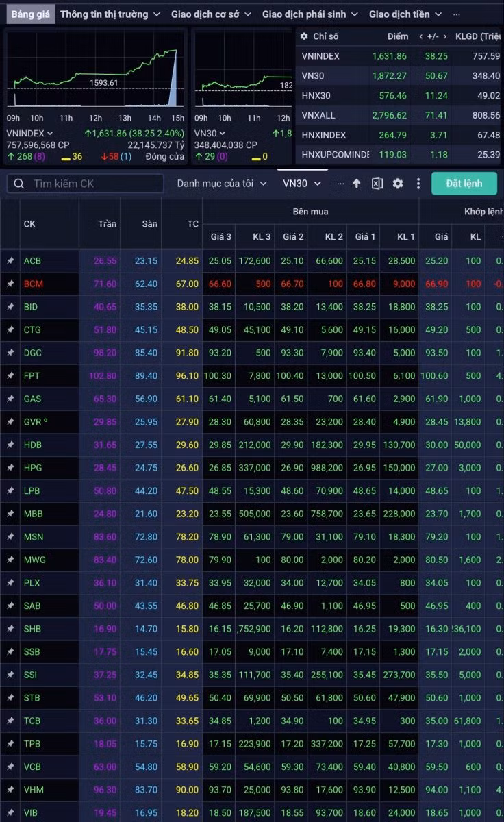Toggle the pin icon on the VHM row

(x=10, y=790)
